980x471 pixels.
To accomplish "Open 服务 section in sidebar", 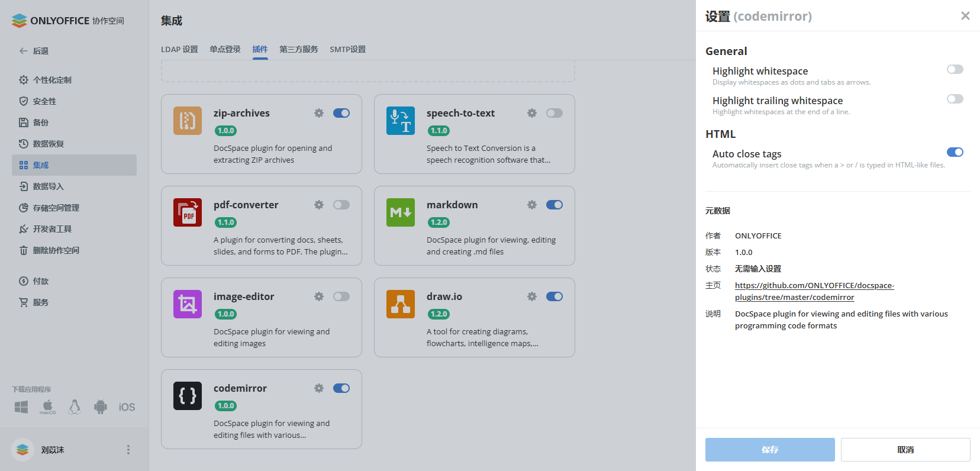I will point(74,302).
